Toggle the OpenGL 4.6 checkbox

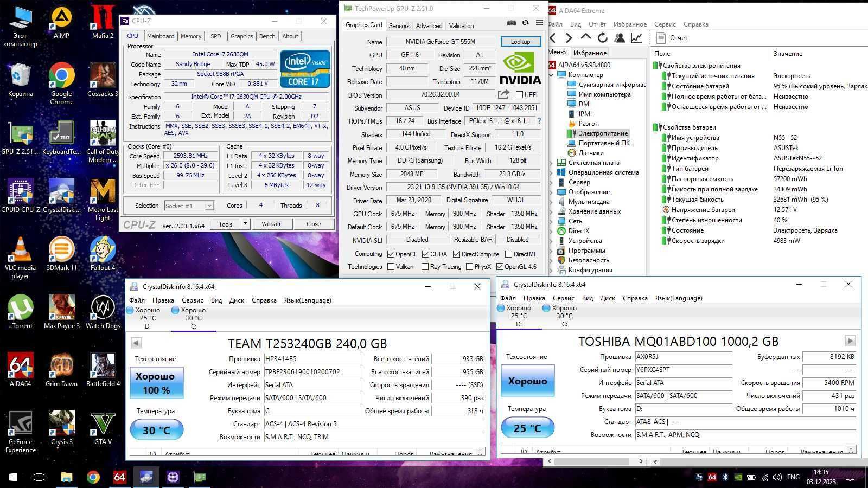(x=500, y=267)
